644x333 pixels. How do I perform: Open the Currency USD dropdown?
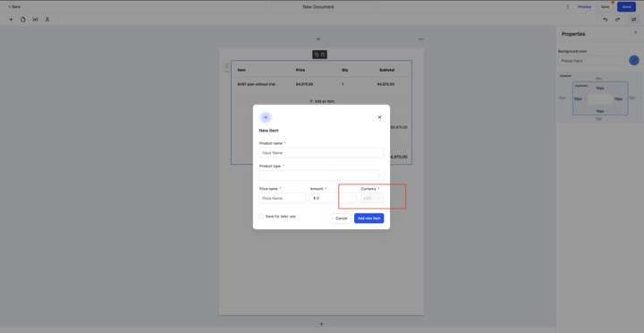[372, 198]
